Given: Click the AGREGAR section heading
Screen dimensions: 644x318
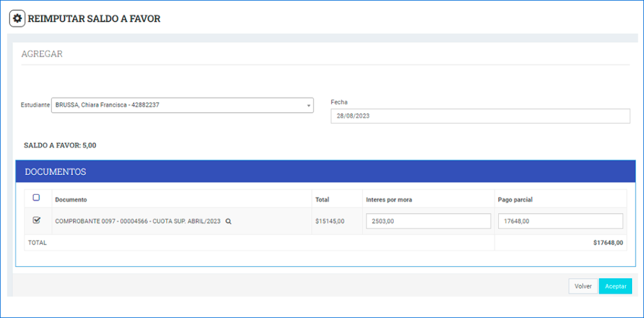Looking at the screenshot, I should 42,54.
